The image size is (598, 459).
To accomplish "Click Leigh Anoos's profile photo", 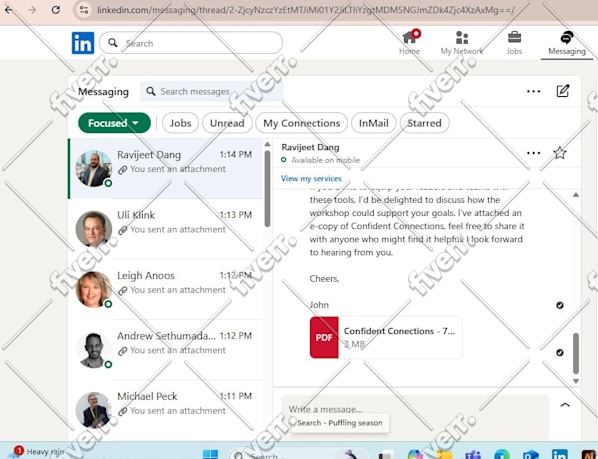I will tap(93, 289).
